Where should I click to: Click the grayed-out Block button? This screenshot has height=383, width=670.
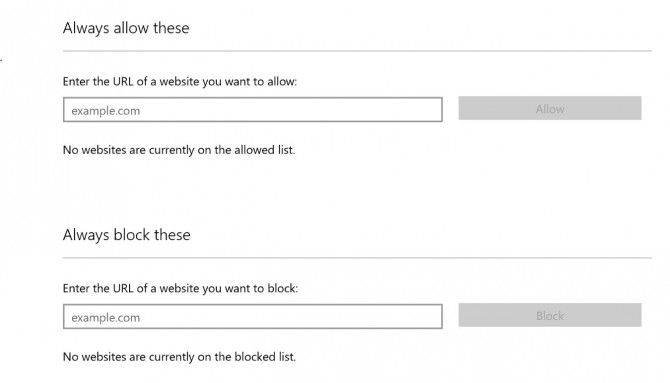550,315
